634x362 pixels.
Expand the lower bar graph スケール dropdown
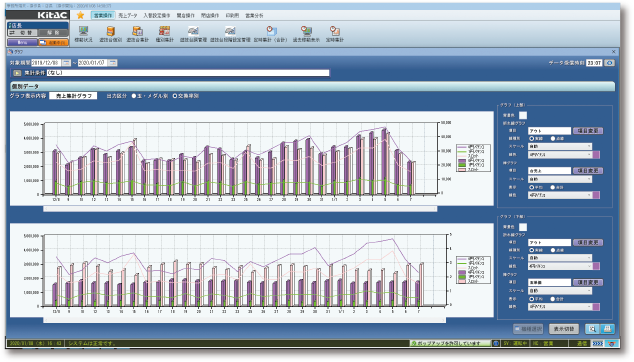560,290
